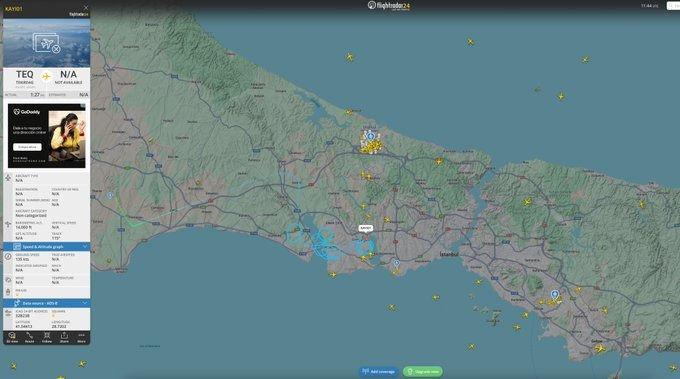680x379 pixels.
Task: Click the speed and altitude graph icon
Action: (x=17, y=246)
